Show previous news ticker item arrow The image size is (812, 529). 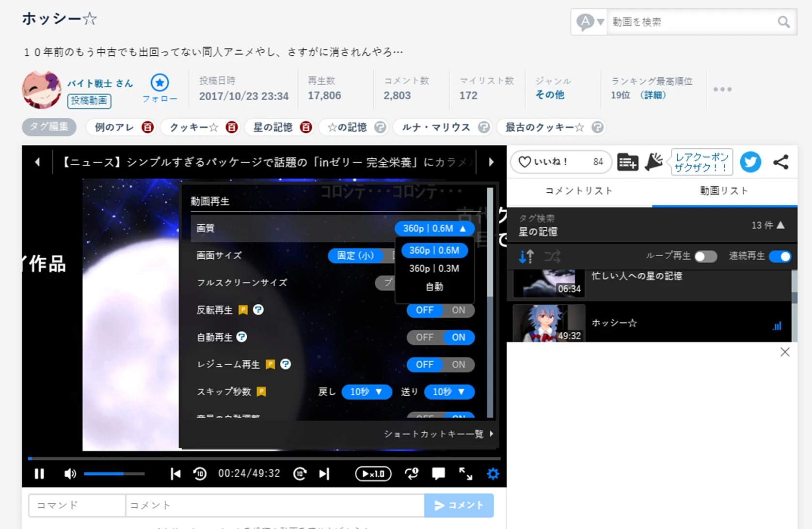37,162
